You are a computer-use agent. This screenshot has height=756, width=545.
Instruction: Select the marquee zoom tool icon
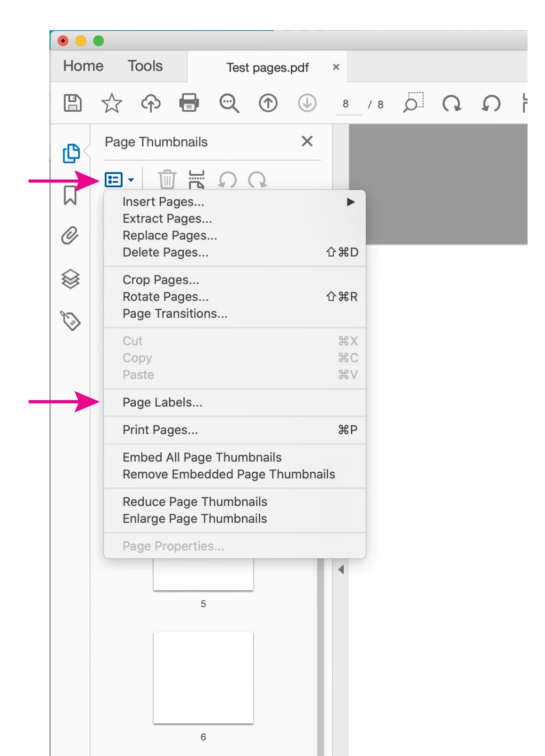pyautogui.click(x=413, y=102)
